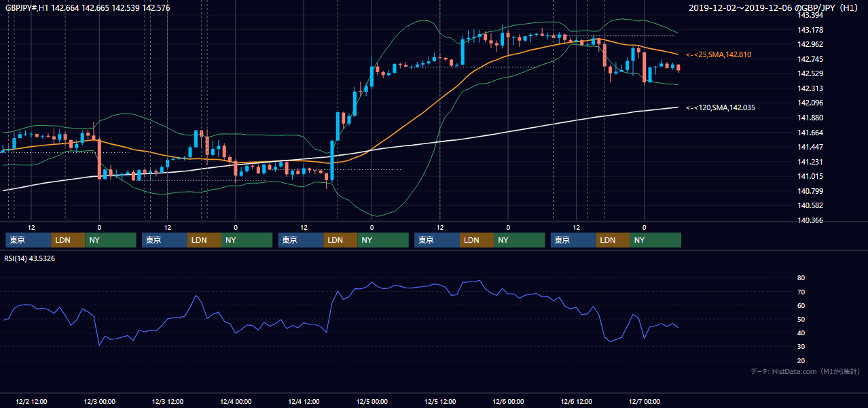
Task: Click the 12/2 12:00 time axis label
Action: (x=31, y=402)
